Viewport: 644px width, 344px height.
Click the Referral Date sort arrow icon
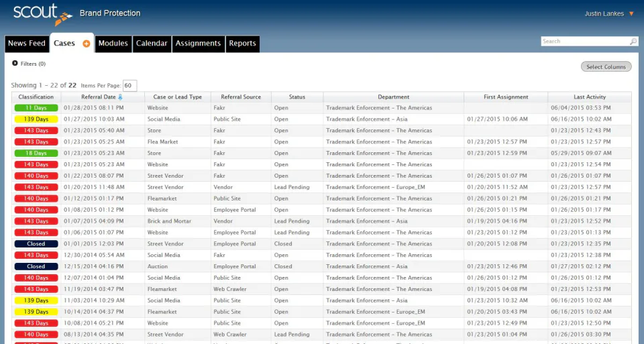(x=120, y=97)
